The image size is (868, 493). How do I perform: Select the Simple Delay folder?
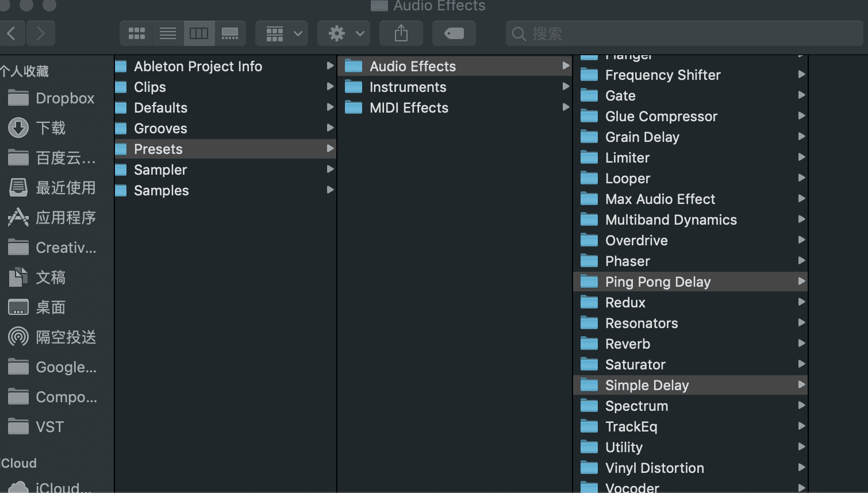point(691,385)
